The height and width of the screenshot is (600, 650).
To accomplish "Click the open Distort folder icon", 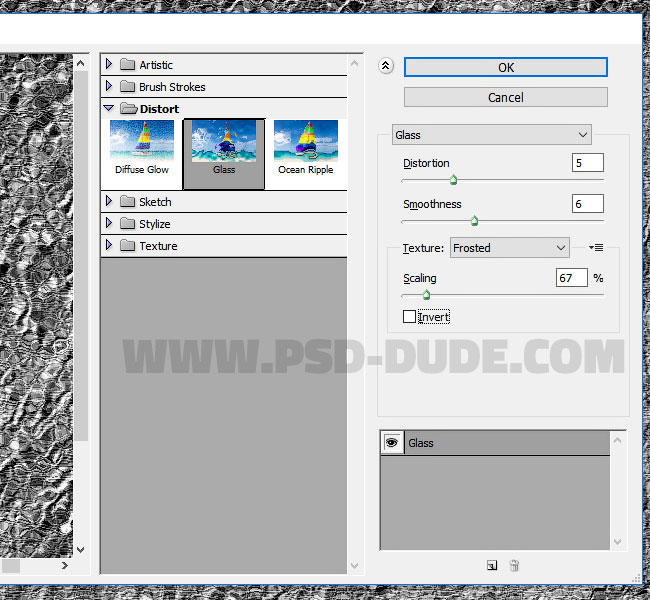I will pyautogui.click(x=129, y=108).
